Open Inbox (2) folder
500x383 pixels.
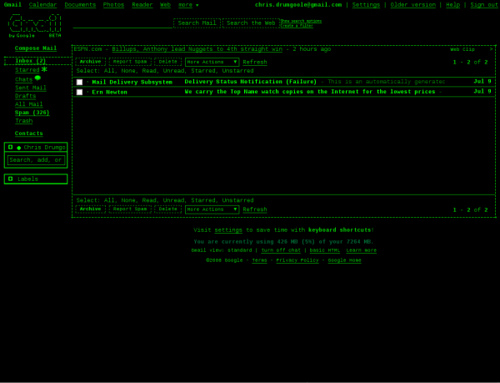[x=30, y=61]
